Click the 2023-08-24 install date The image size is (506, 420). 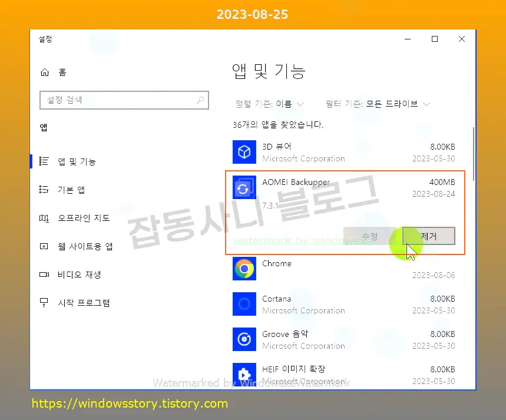coord(434,194)
